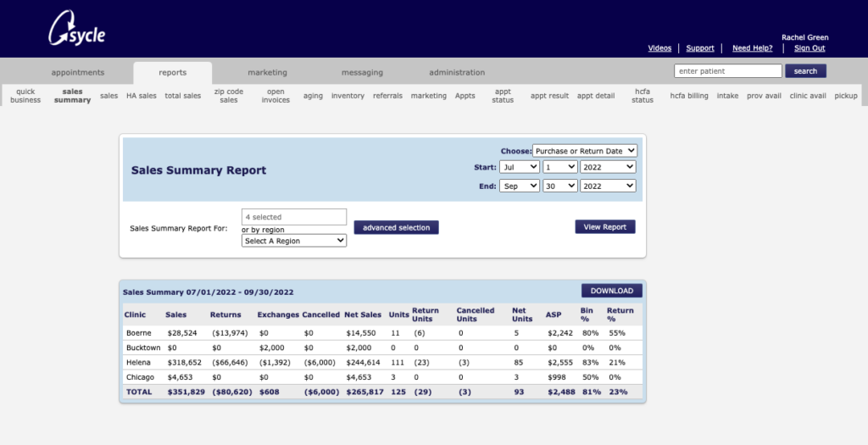Open the Videos link
Image resolution: width=868 pixels, height=445 pixels.
[659, 48]
